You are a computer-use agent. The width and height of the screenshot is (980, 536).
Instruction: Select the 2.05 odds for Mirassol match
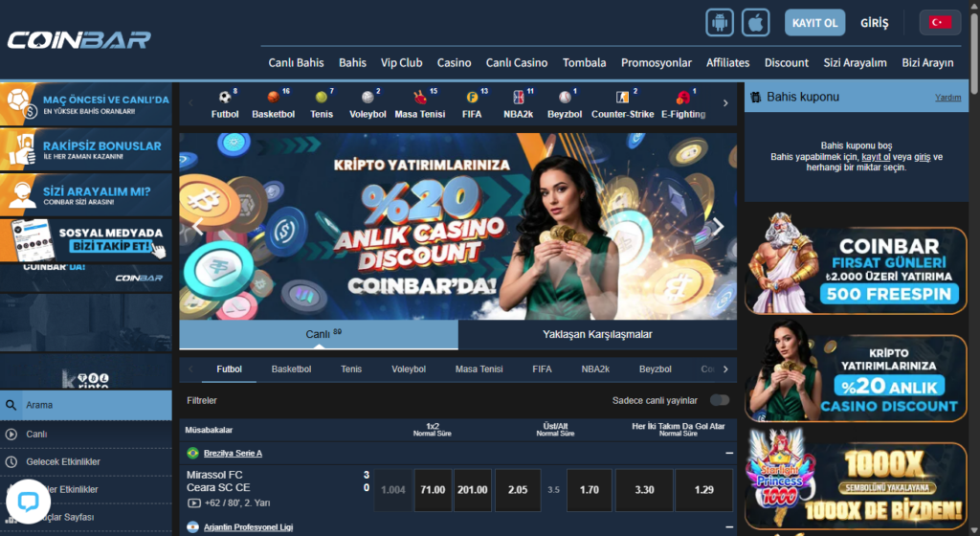[518, 489]
